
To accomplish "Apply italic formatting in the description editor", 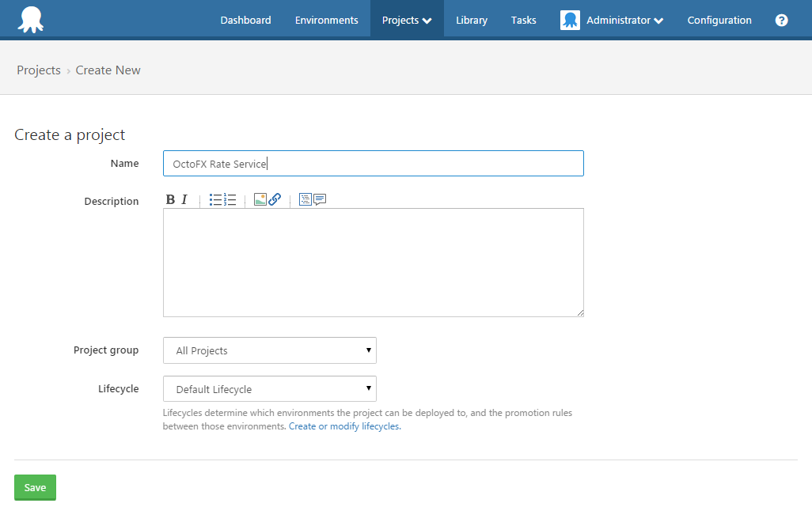I will (184, 199).
